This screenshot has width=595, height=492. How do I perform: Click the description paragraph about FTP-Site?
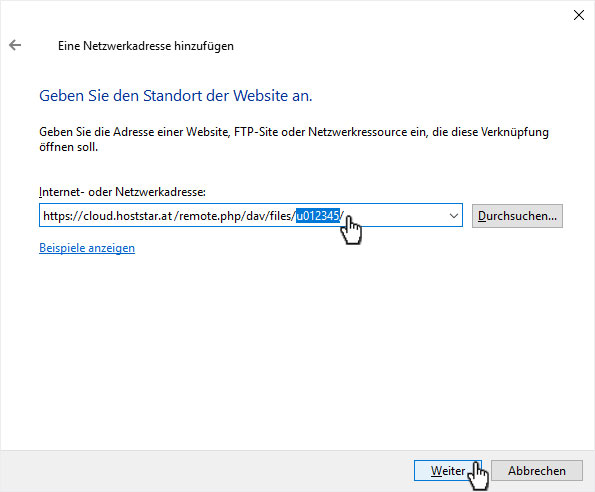point(294,139)
